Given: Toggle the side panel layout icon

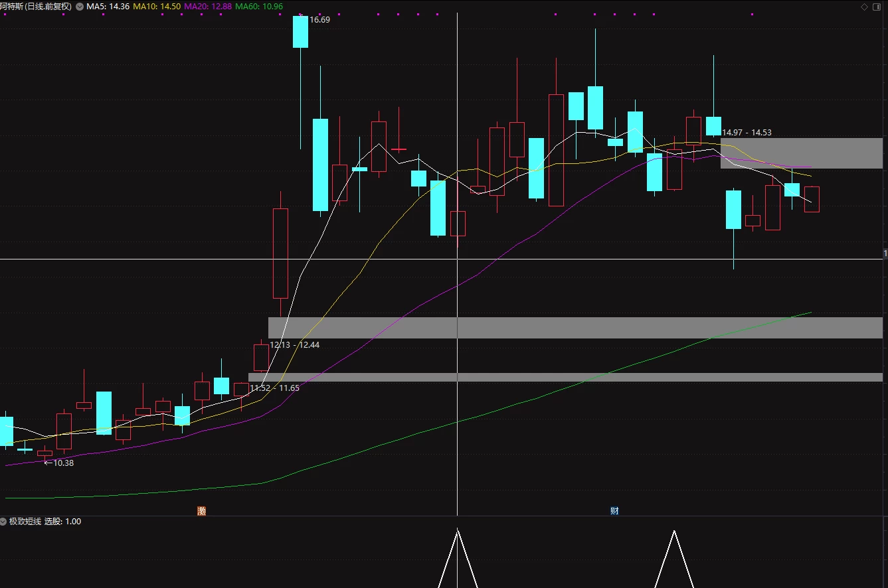Looking at the screenshot, I should click(x=877, y=7).
